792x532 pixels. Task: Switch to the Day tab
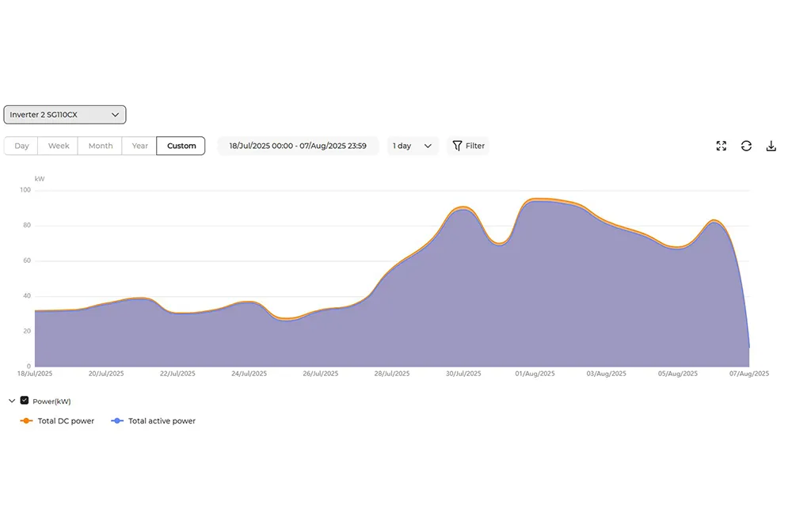[x=21, y=146]
